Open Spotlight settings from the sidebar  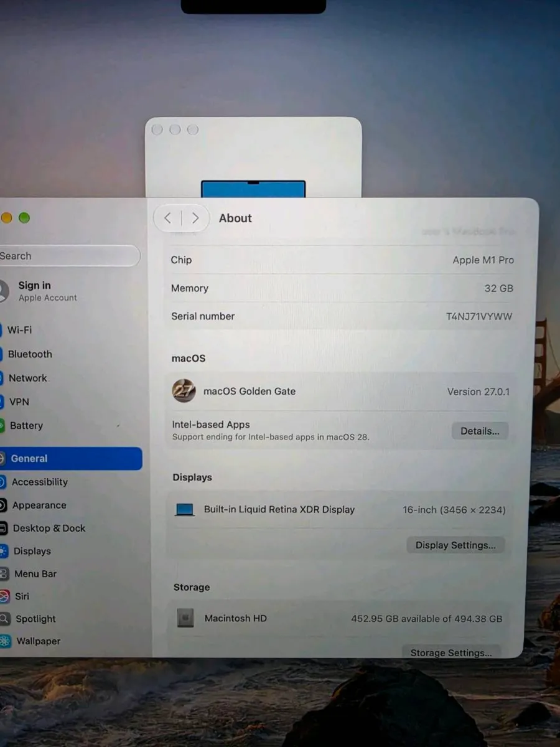coord(36,619)
